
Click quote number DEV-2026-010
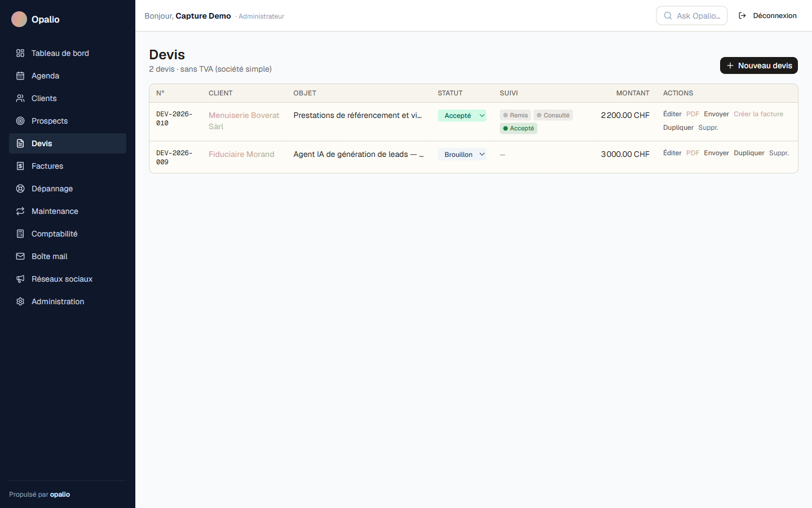point(174,119)
